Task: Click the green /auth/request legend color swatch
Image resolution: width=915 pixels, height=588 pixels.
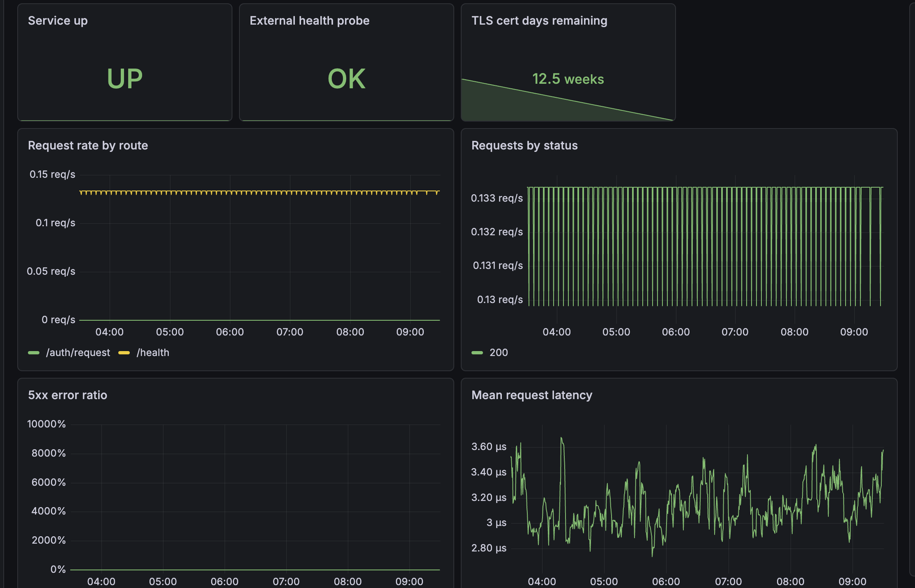Action: pyautogui.click(x=34, y=353)
